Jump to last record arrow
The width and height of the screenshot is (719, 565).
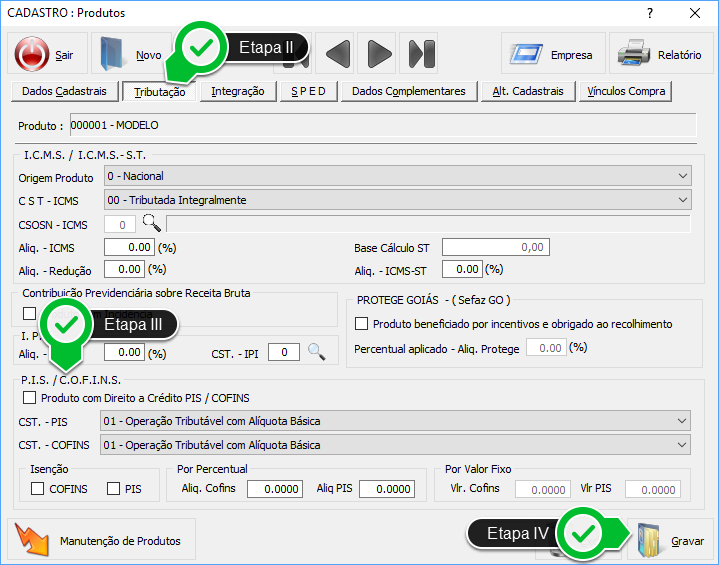click(422, 54)
